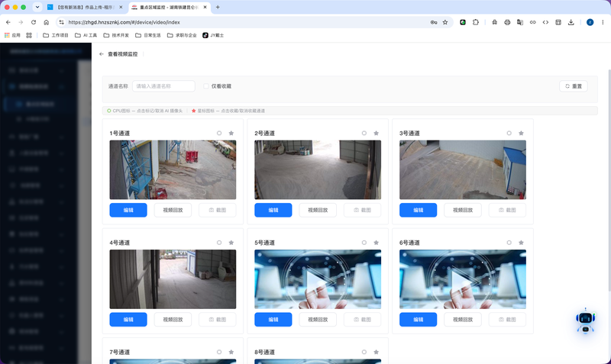This screenshot has width=611, height=364.
Task: Favorite 6号通道 with its star
Action: click(x=521, y=243)
